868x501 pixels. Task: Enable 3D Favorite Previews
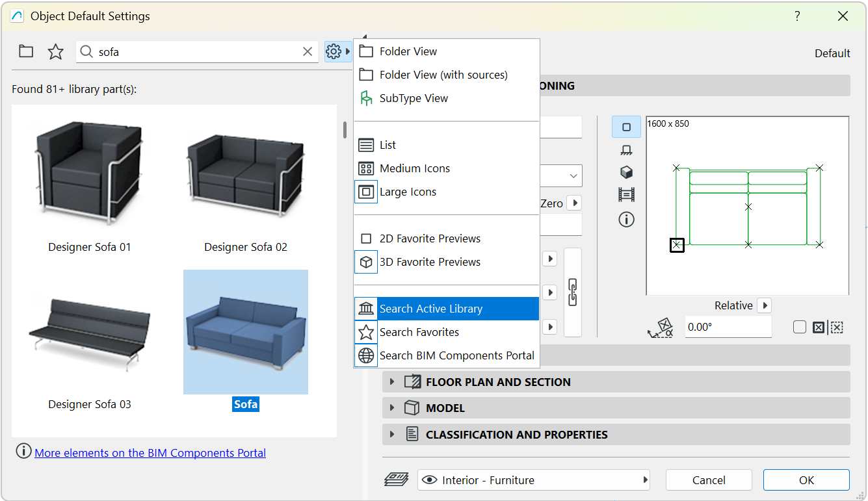click(447, 262)
